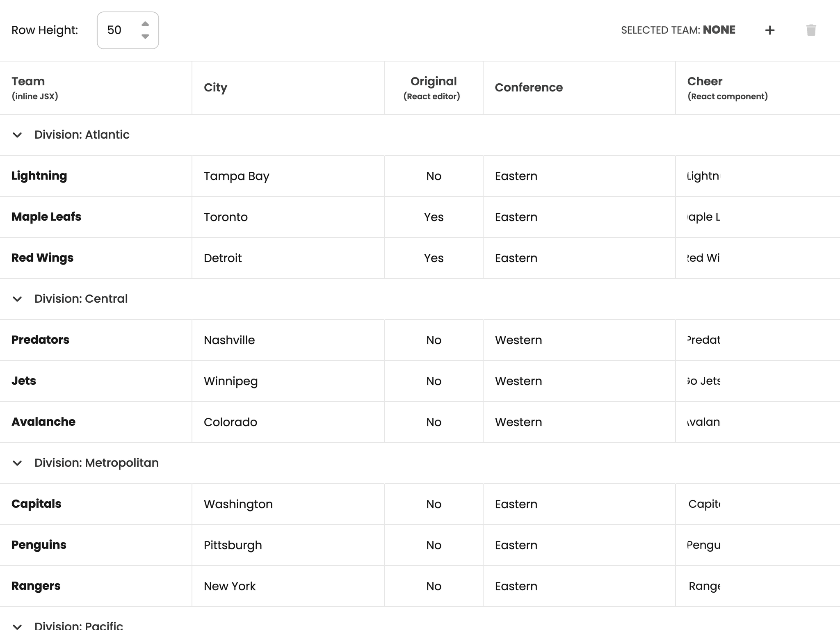Collapse the Division: Central group chevron
The image size is (840, 630).
(x=17, y=299)
